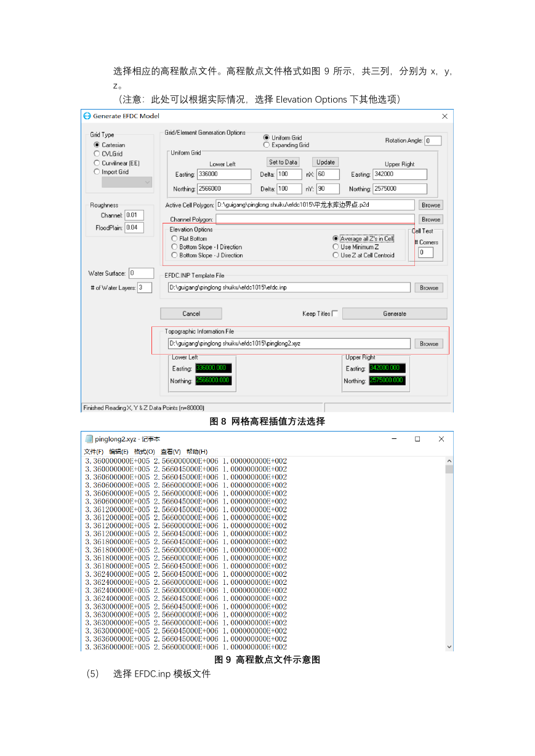The width and height of the screenshot is (535, 756).
Task: Choose Curvilinear (EE) grid type
Action: click(x=97, y=163)
